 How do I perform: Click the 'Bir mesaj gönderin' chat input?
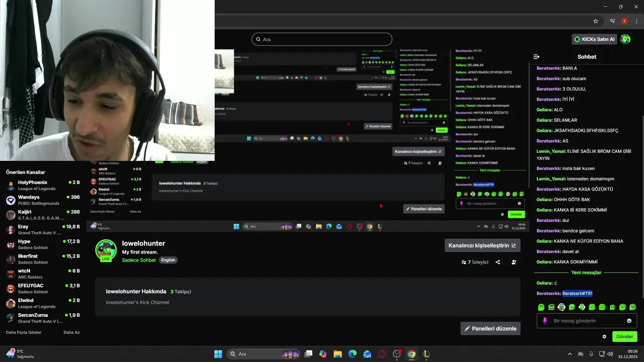(587, 321)
